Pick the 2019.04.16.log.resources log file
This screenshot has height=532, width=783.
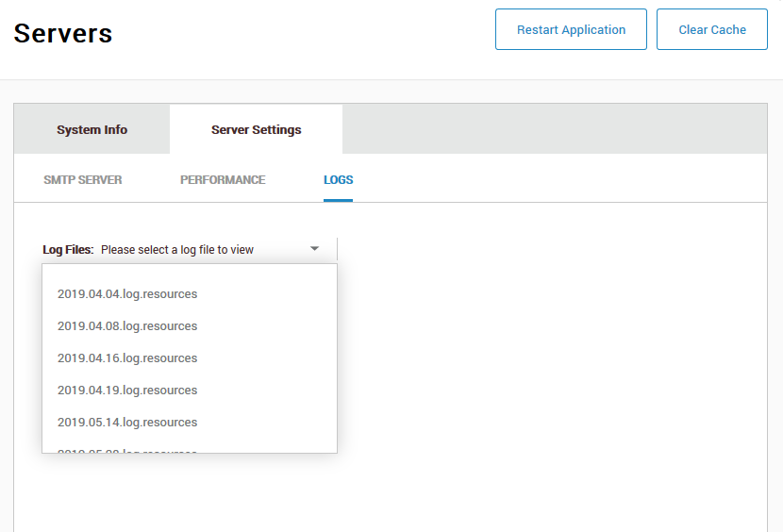tap(190, 357)
